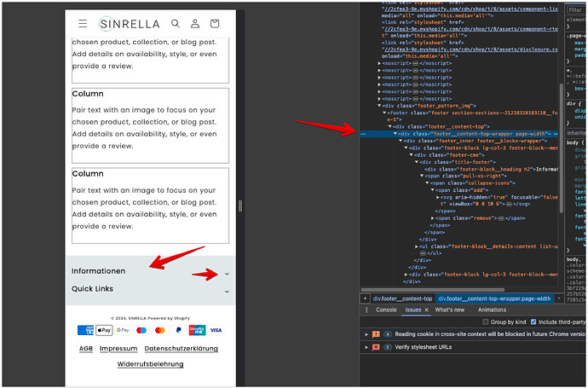Open the What's new drawer tab
The width and height of the screenshot is (588, 388).
click(x=450, y=310)
